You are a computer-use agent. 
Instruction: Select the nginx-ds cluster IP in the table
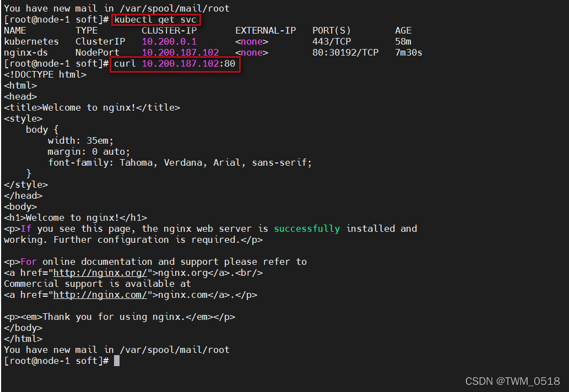(x=180, y=53)
